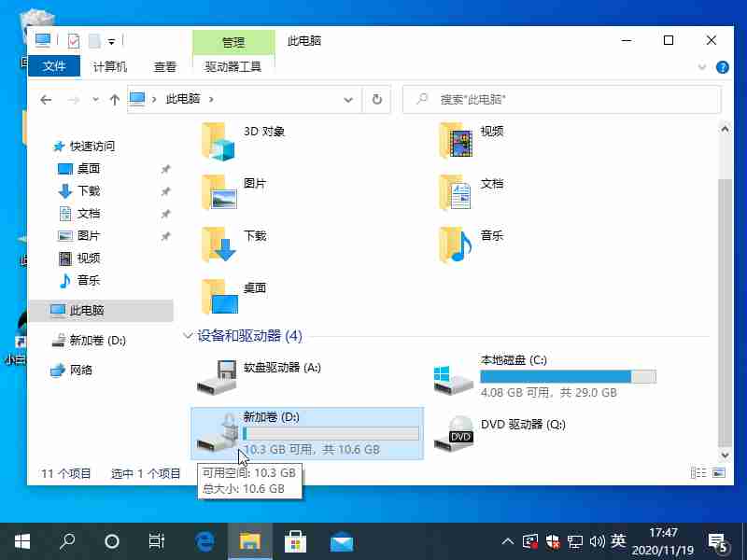Open the address bar dropdown
The height and width of the screenshot is (560, 747).
(x=348, y=99)
